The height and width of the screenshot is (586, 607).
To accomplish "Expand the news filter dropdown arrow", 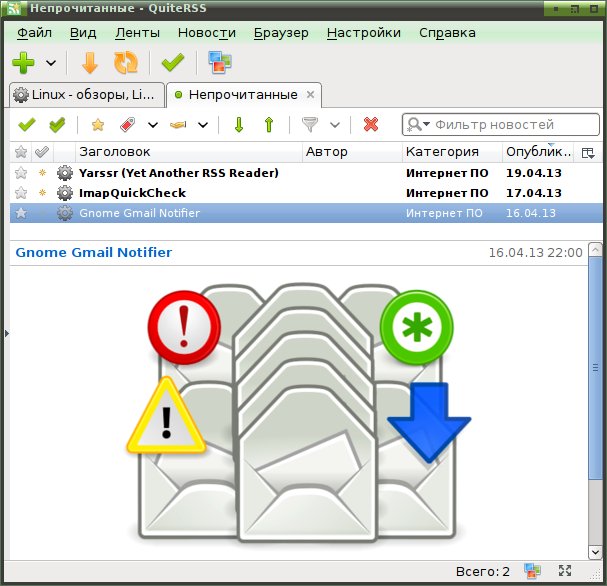I will (x=335, y=125).
